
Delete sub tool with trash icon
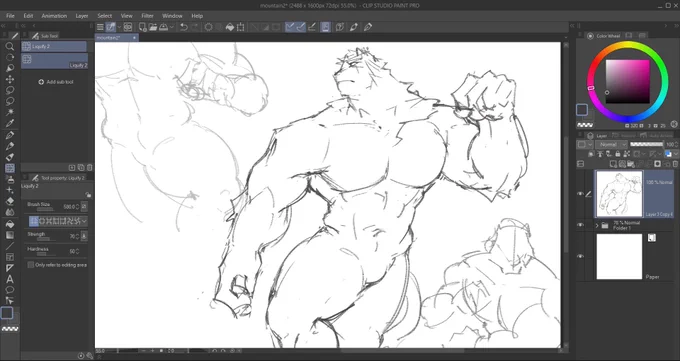coord(90,167)
